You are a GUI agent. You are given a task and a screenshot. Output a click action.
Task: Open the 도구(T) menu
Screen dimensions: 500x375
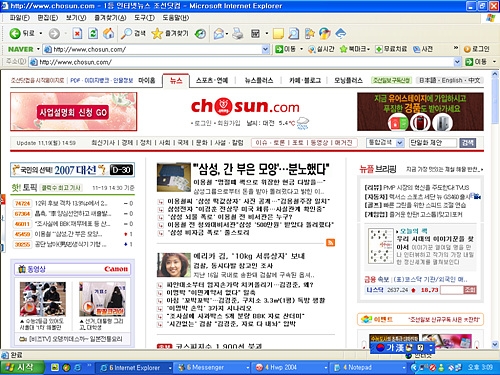click(144, 18)
